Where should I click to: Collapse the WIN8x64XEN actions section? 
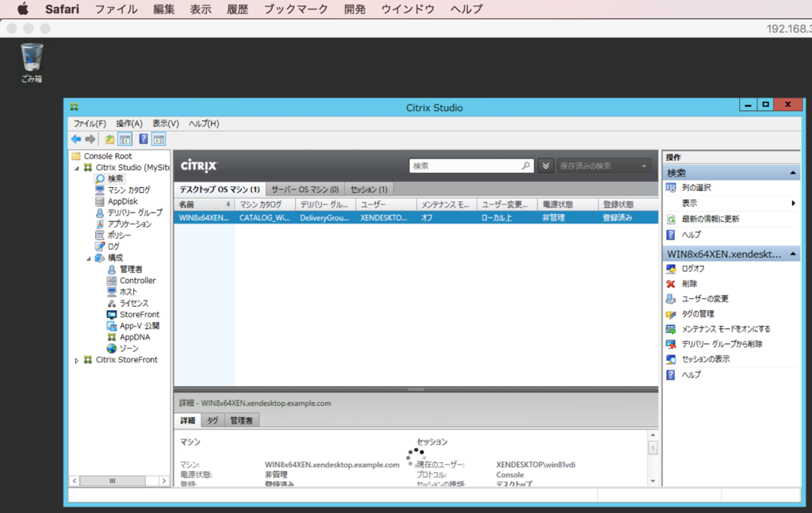pyautogui.click(x=792, y=255)
